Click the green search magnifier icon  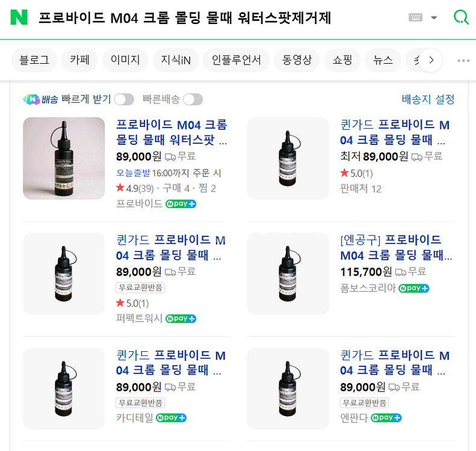coord(460,17)
